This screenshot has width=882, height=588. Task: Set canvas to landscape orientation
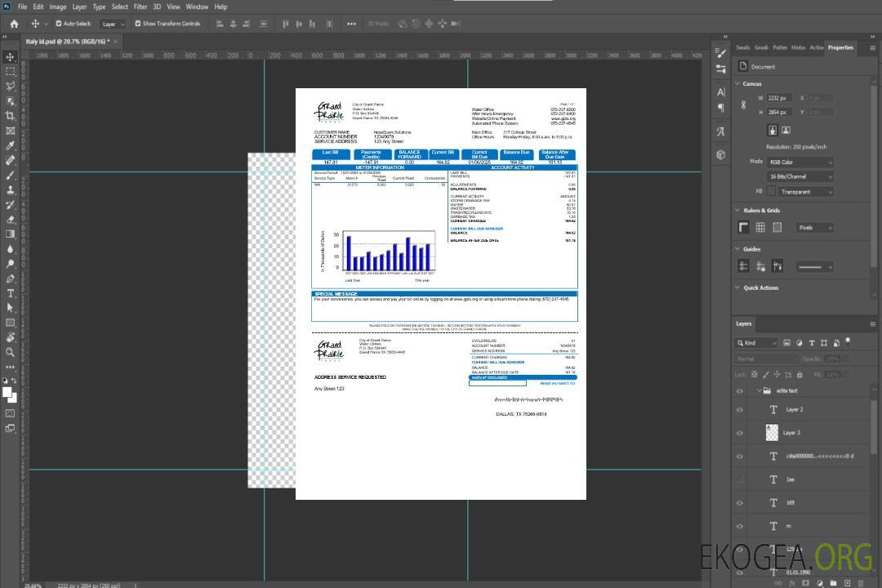pyautogui.click(x=786, y=130)
